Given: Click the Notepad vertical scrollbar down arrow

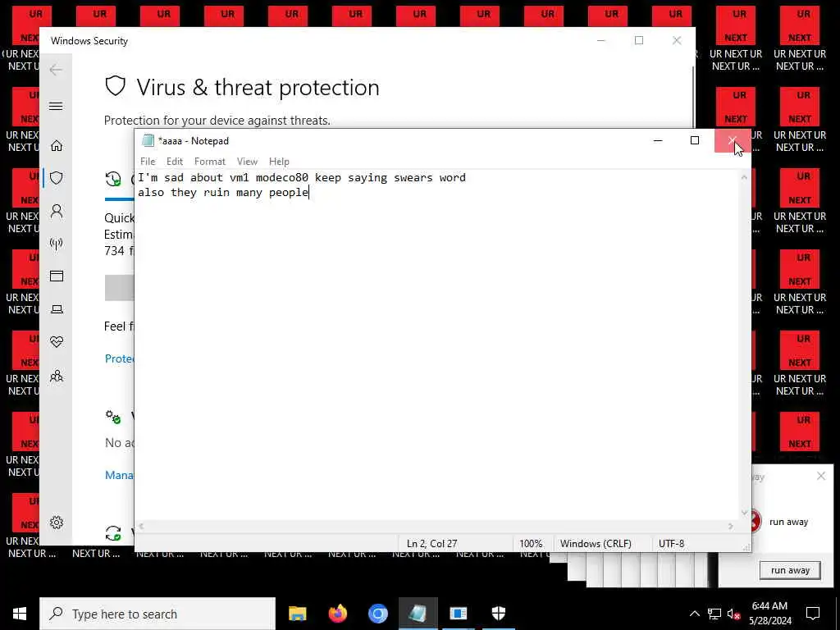Looking at the screenshot, I should pyautogui.click(x=744, y=513).
